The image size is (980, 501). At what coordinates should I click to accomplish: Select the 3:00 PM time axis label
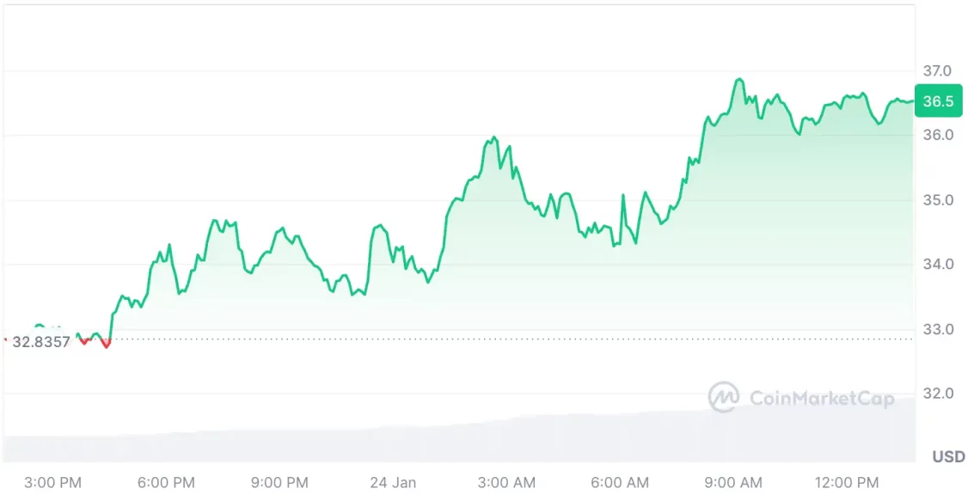(53, 483)
